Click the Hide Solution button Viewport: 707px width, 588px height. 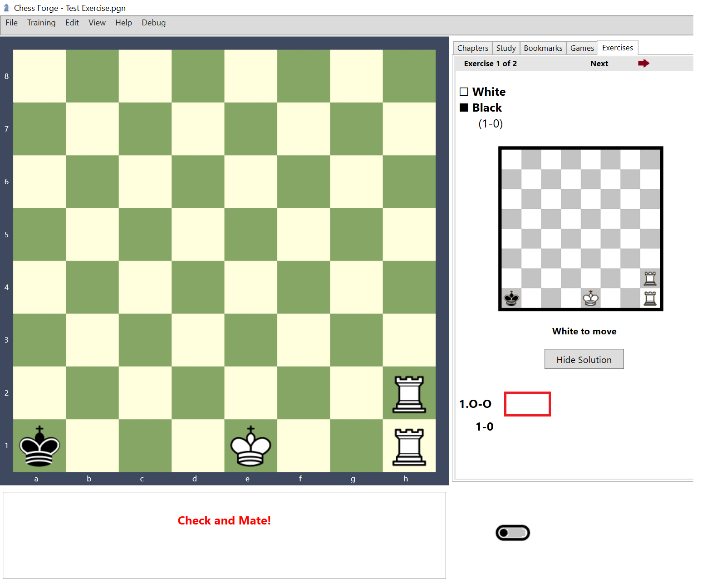coord(584,359)
